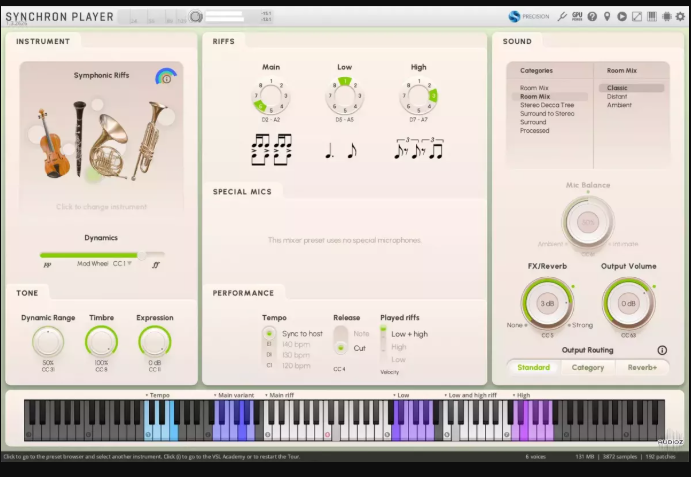This screenshot has height=477, width=691.
Task: Click the Timbre knob
Action: [101, 342]
